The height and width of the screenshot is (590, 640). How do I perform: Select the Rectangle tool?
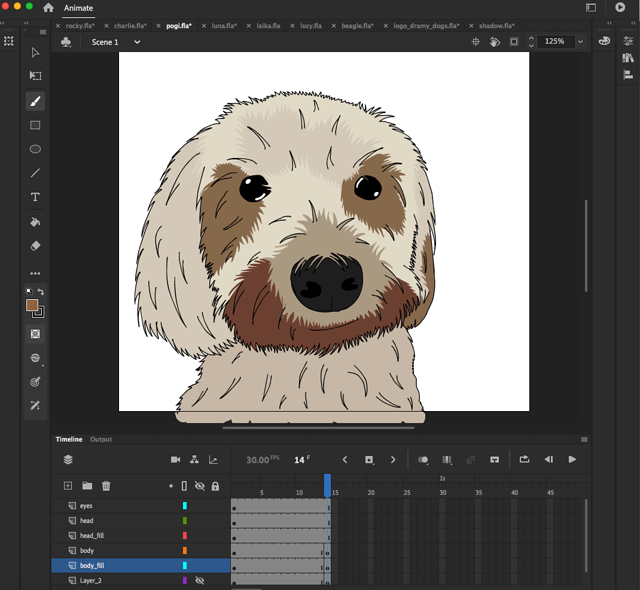point(36,125)
